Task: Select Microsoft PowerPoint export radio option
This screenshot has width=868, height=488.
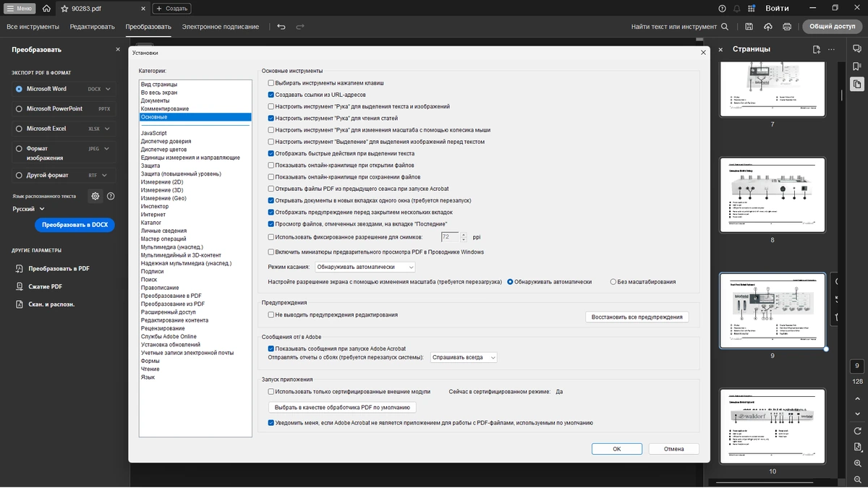Action: click(x=19, y=108)
